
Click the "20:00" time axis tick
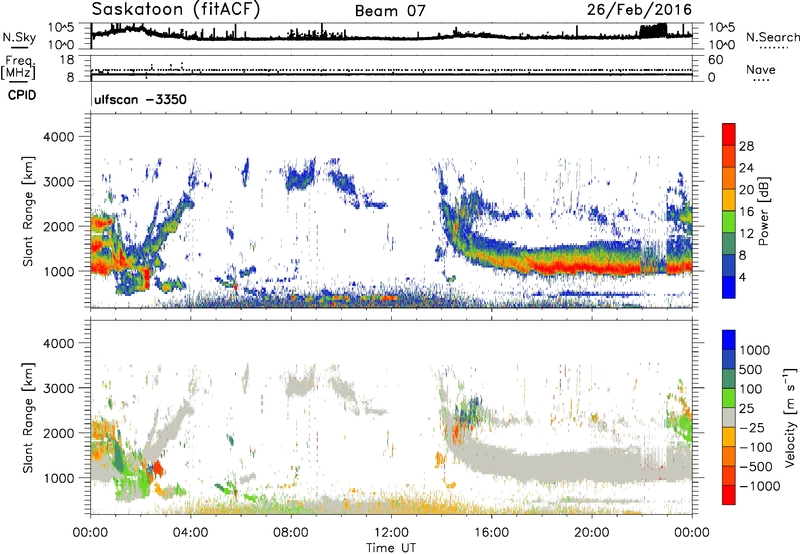pos(592,533)
